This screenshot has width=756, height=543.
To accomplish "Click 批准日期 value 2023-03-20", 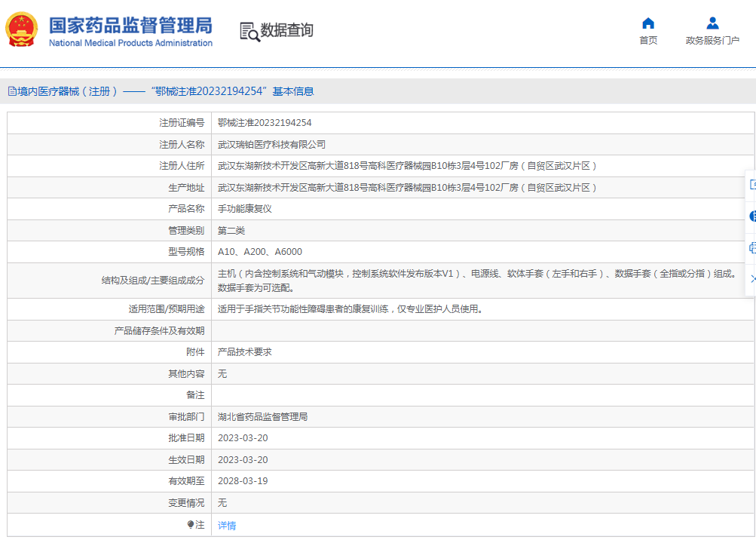I will tap(243, 438).
